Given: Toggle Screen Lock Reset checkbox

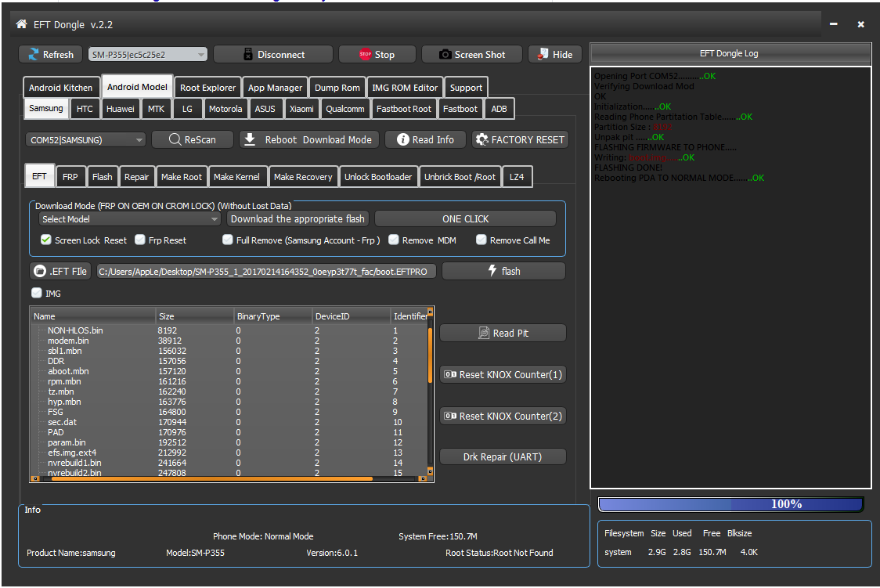Looking at the screenshot, I should pos(46,240).
